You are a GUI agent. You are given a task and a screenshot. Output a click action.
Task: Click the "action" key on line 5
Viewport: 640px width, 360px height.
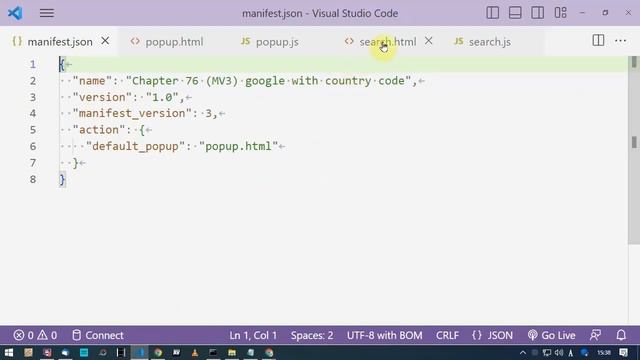(99, 130)
